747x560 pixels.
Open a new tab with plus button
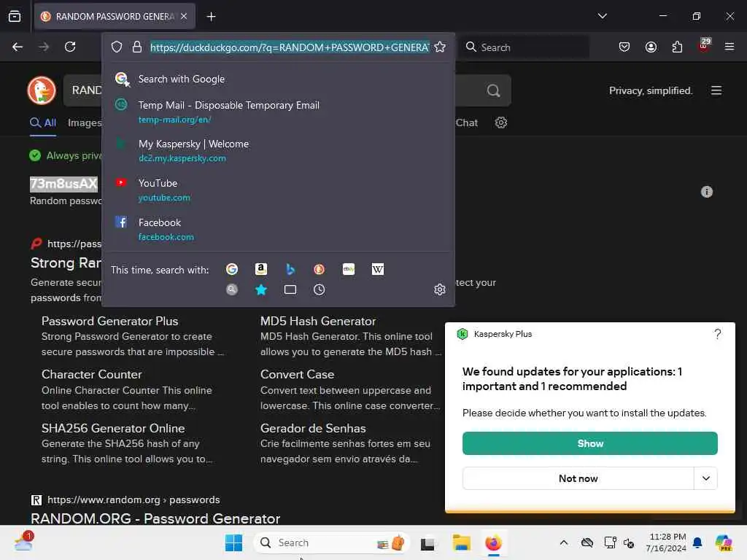(211, 17)
